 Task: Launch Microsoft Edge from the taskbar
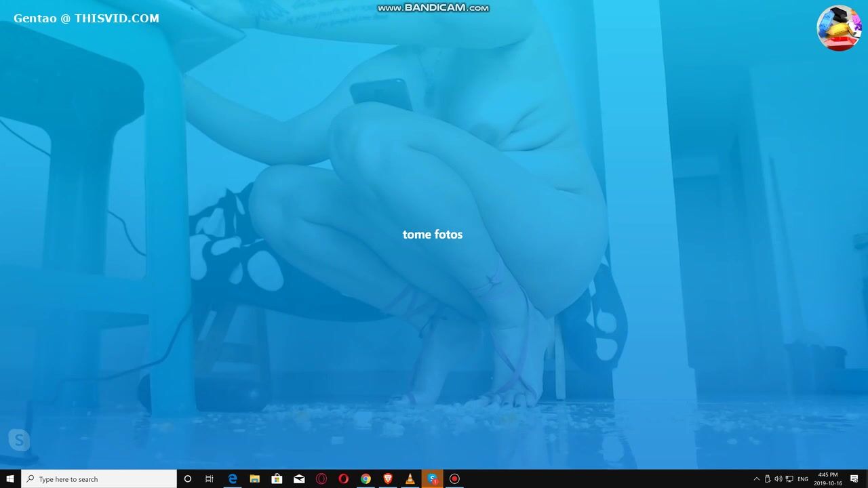tap(232, 479)
